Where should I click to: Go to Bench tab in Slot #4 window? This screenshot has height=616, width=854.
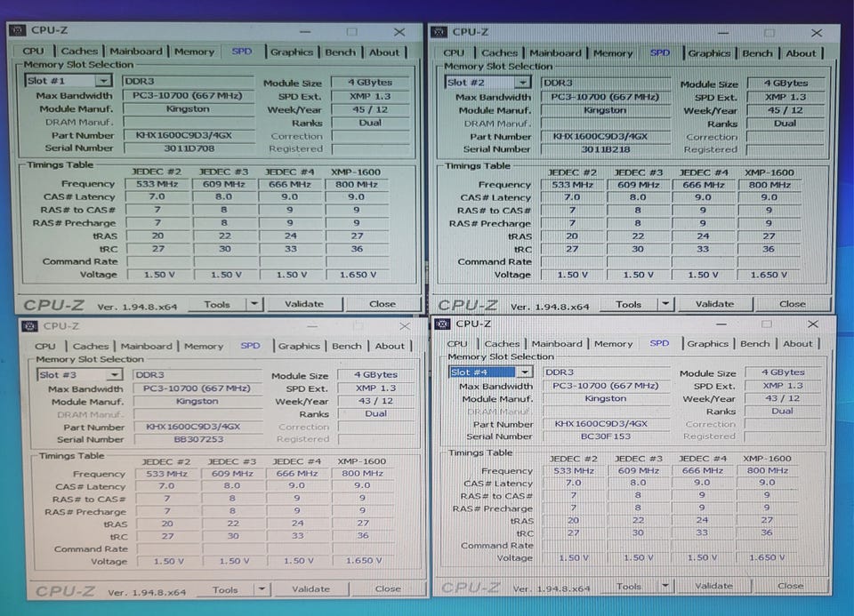coord(755,344)
